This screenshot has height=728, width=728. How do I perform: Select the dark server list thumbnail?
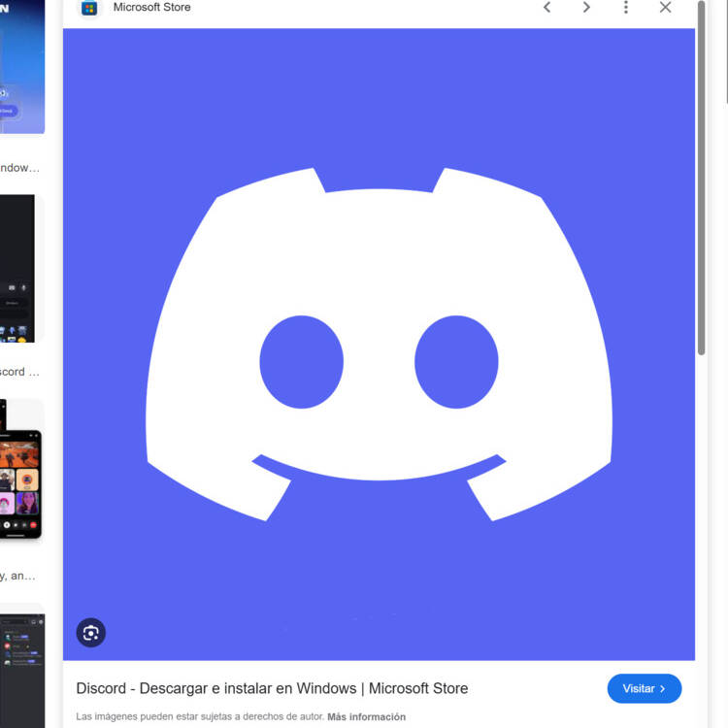point(22,671)
